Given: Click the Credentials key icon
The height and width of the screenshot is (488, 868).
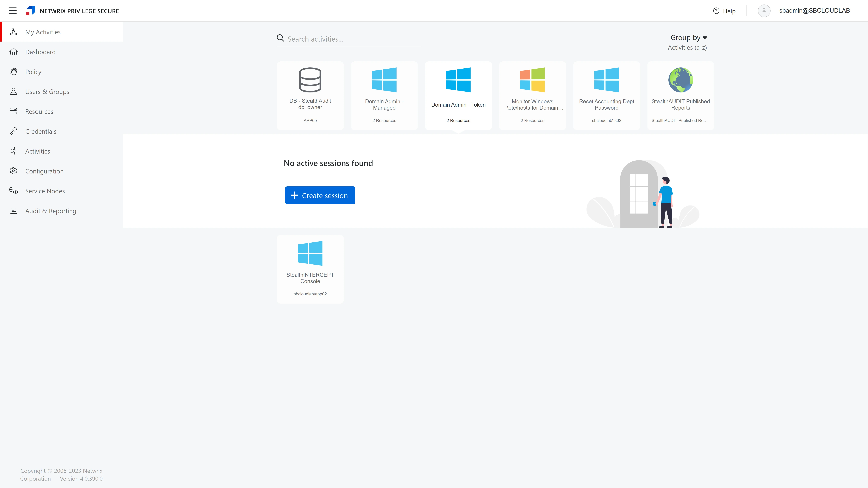Looking at the screenshot, I should click(13, 131).
